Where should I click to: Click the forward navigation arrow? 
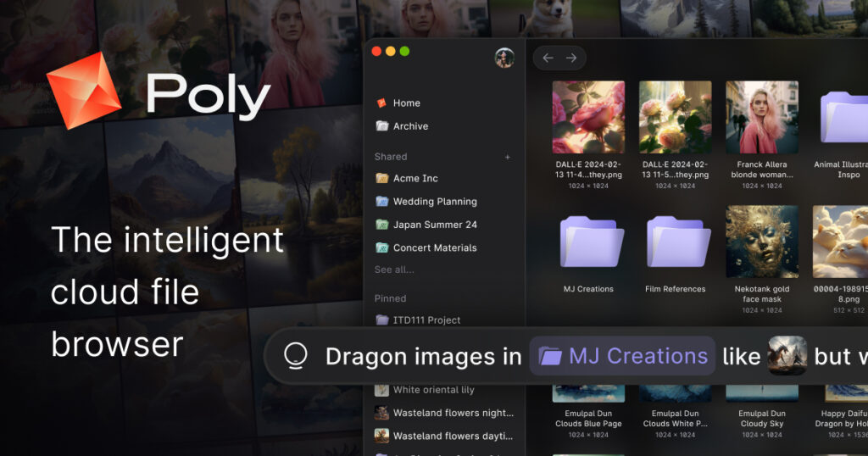(x=571, y=58)
